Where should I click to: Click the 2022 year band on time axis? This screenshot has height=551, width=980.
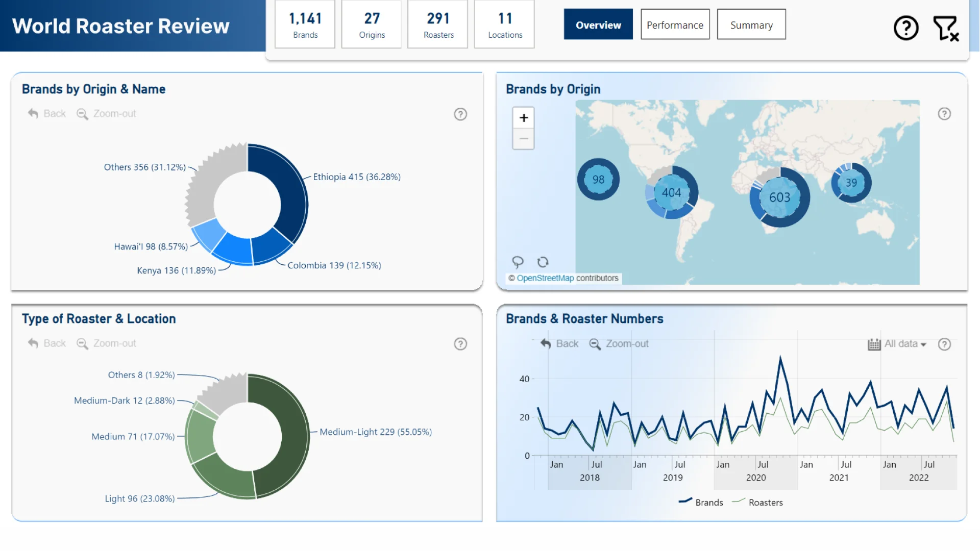(919, 478)
